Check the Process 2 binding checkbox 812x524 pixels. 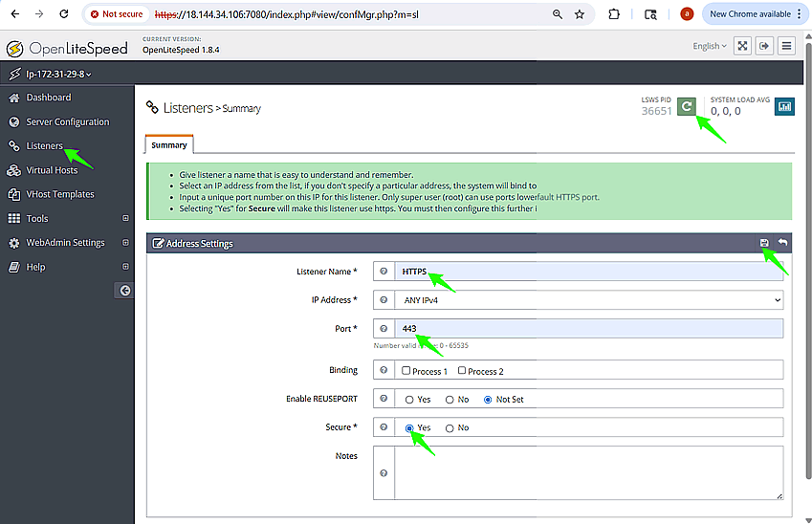click(x=462, y=371)
